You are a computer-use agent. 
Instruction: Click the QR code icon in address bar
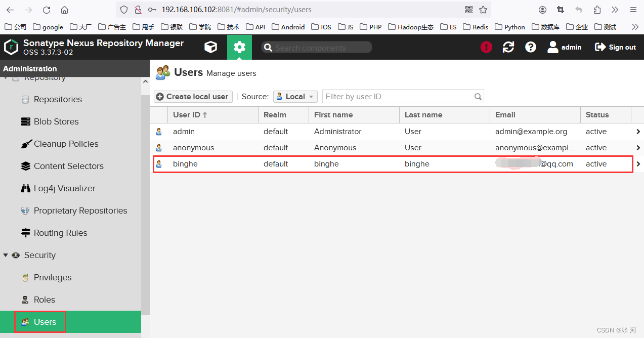pyautogui.click(x=469, y=10)
